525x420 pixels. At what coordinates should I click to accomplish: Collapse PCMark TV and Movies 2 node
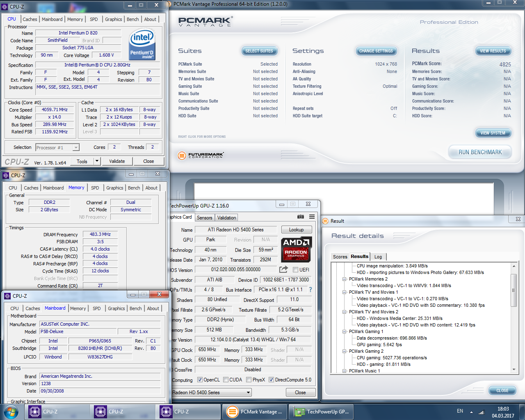coord(345,312)
